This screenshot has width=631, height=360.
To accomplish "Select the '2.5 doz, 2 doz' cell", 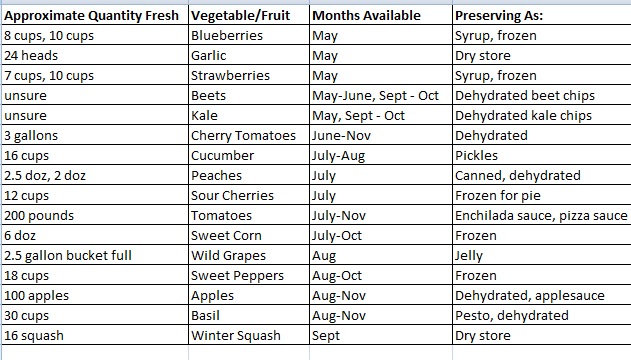I will pyautogui.click(x=95, y=175).
